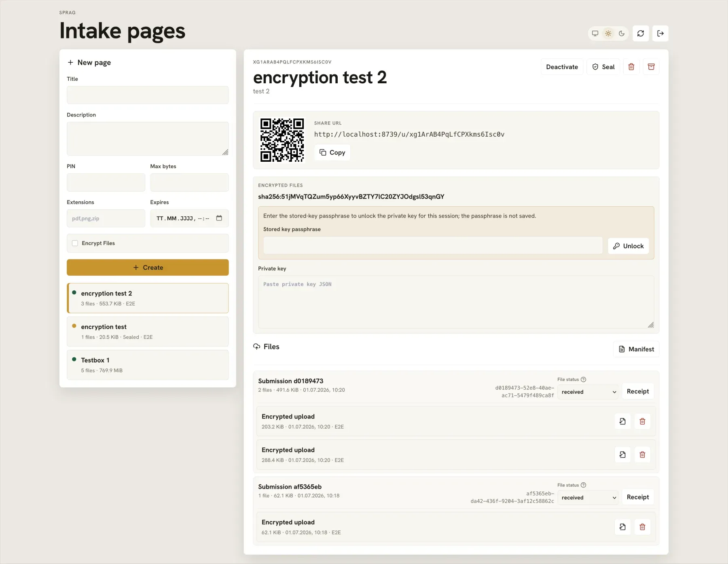728x564 pixels.
Task: Click the PIN input field
Action: tap(106, 182)
